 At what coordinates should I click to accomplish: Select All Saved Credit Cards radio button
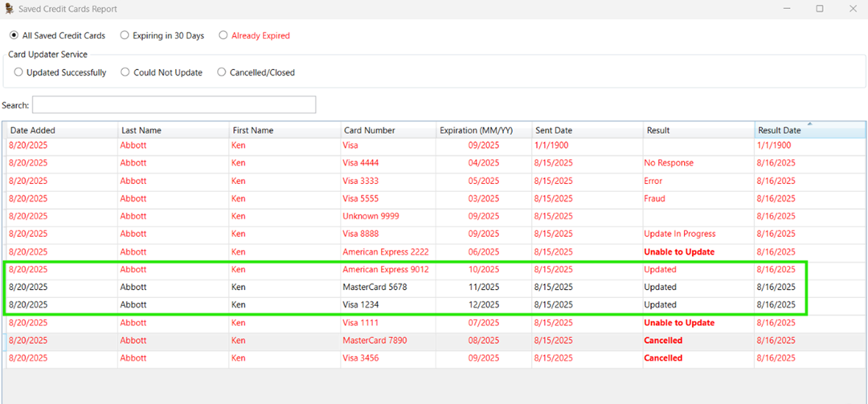[x=14, y=35]
